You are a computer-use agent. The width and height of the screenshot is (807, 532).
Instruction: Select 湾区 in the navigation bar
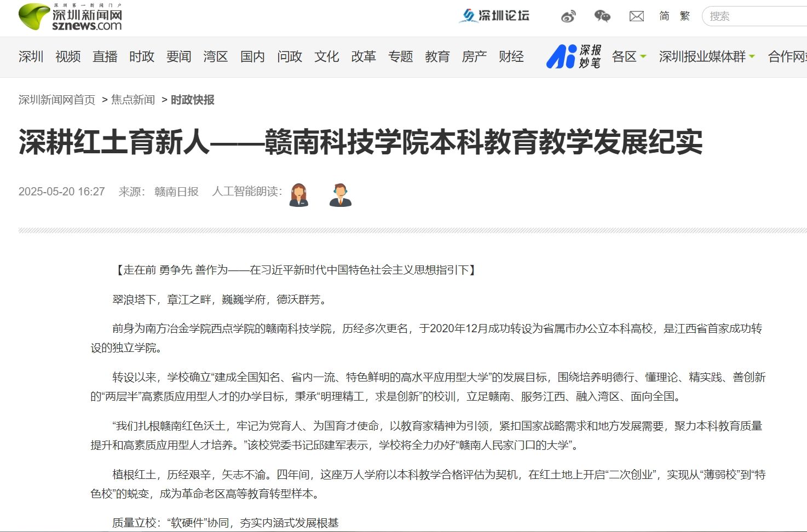point(215,56)
